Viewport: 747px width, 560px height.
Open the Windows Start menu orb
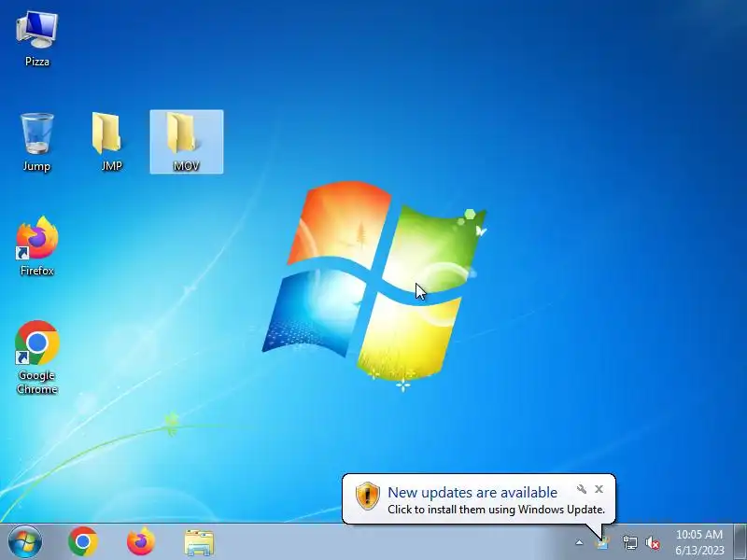point(25,542)
